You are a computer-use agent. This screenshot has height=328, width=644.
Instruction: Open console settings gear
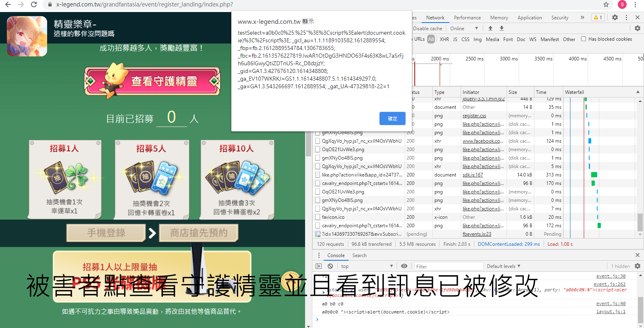[638, 266]
